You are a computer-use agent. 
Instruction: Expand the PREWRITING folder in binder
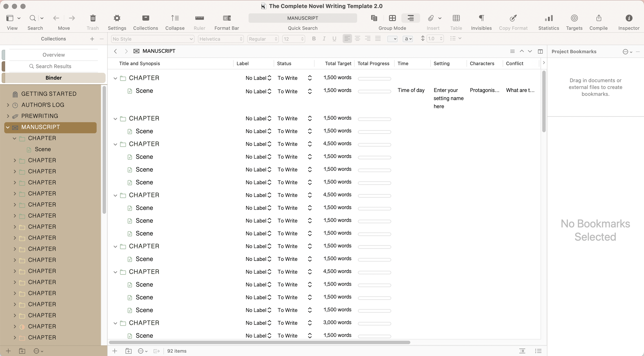point(8,116)
